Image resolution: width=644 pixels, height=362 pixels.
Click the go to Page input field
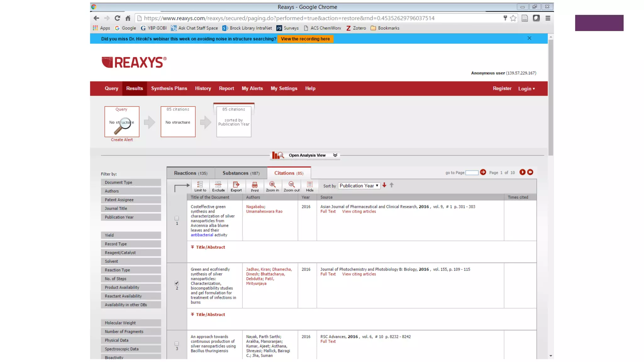(x=472, y=173)
